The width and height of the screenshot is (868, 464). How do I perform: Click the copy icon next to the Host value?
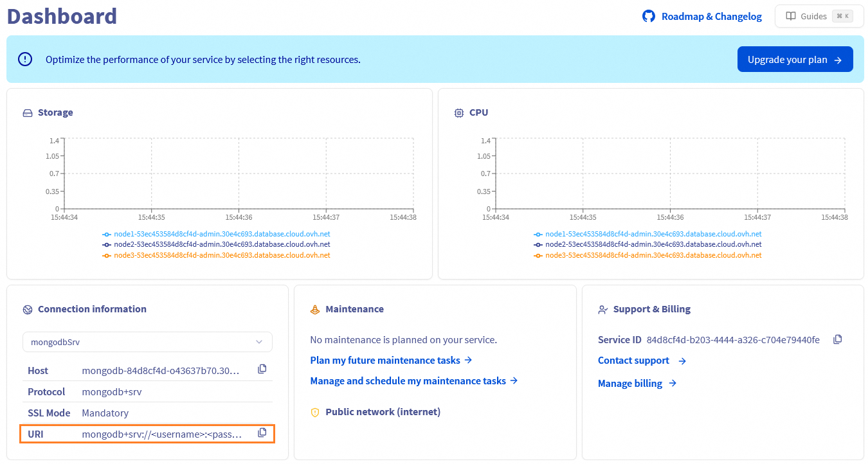point(262,368)
